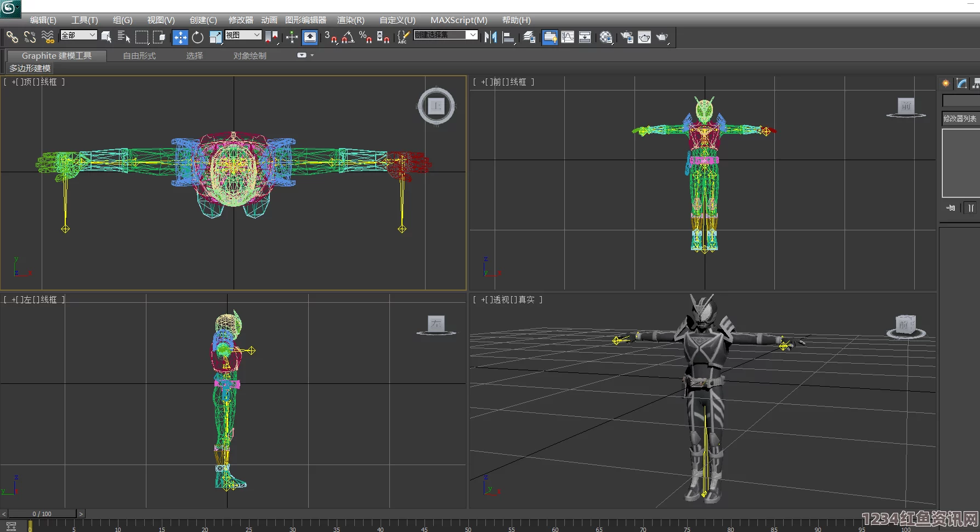
Task: Activate the Select and Rotate tool
Action: tap(197, 37)
